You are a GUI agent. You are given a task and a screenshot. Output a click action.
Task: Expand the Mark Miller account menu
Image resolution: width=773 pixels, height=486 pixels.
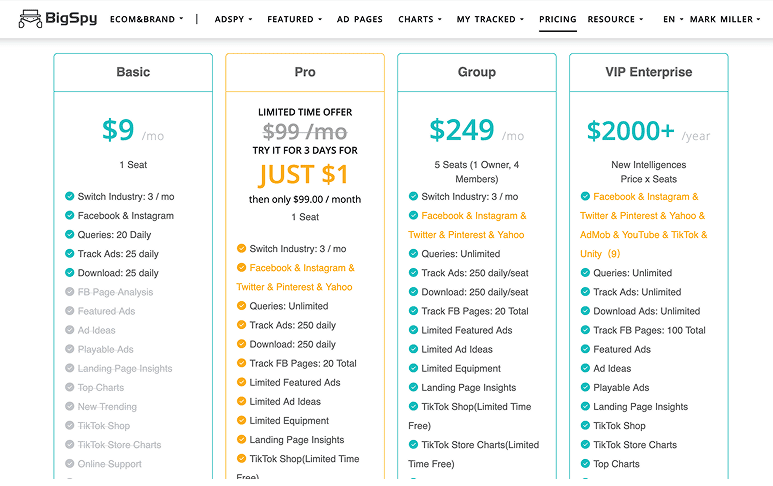pos(725,19)
